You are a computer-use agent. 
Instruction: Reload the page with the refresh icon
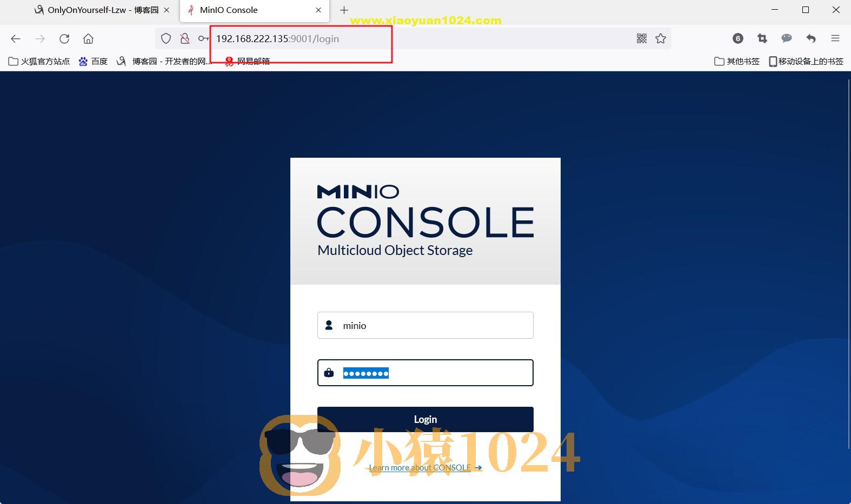64,38
